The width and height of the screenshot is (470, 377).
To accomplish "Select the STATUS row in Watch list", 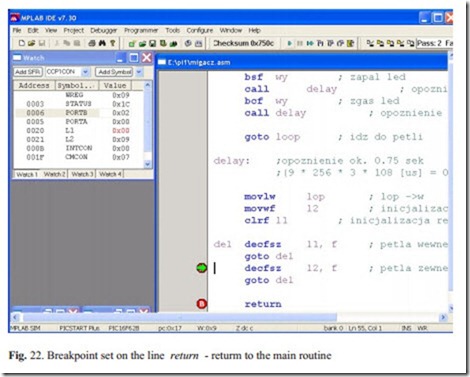I will (x=79, y=104).
